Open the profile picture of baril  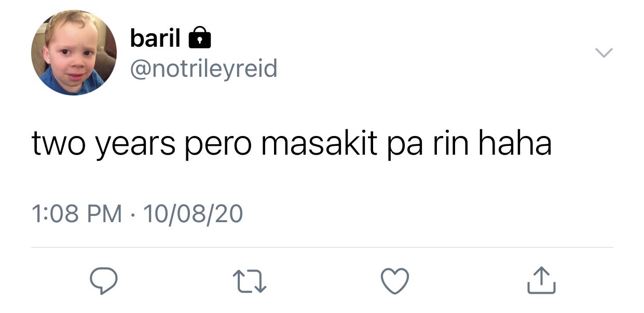(x=74, y=53)
